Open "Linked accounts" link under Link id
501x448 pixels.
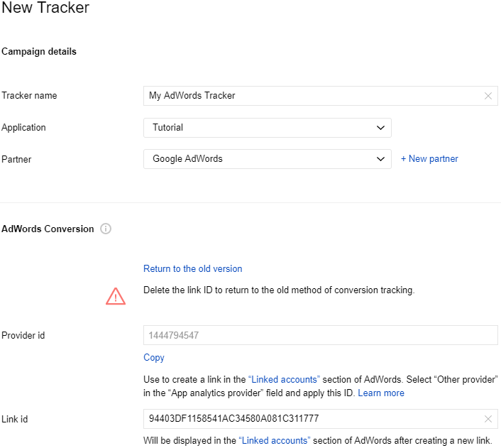pos(274,440)
